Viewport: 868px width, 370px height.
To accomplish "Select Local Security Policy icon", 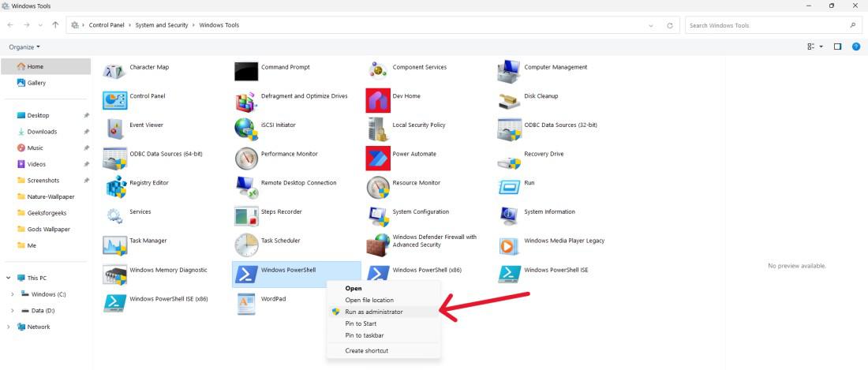I will pyautogui.click(x=378, y=129).
